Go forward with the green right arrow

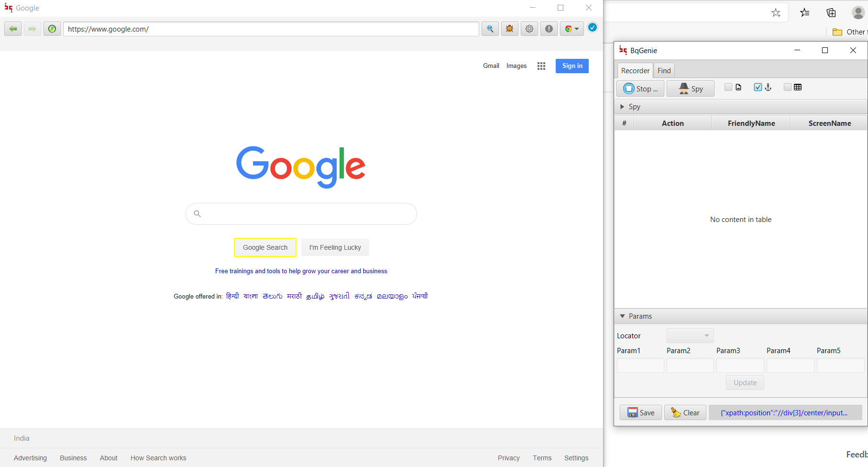pos(33,29)
